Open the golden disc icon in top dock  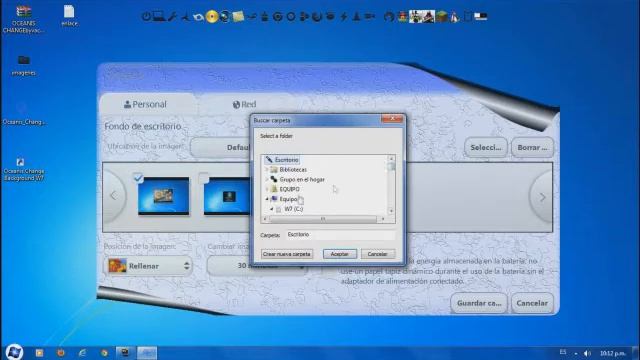(x=212, y=17)
